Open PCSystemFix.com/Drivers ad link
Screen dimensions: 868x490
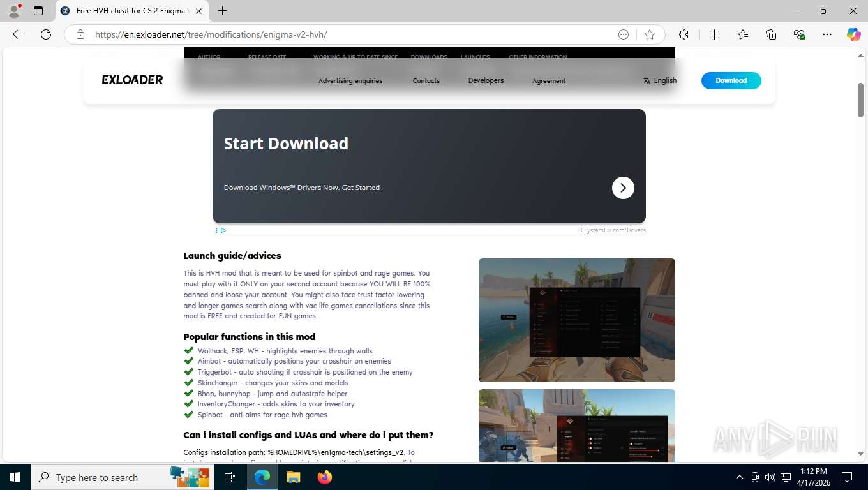pos(611,230)
